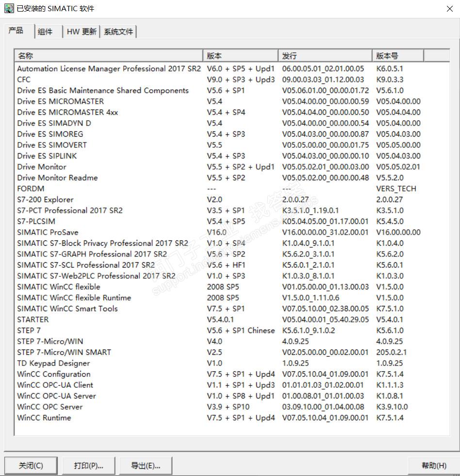460x476 pixels.
Task: Open the HW 更新 tab
Action: pos(82,32)
